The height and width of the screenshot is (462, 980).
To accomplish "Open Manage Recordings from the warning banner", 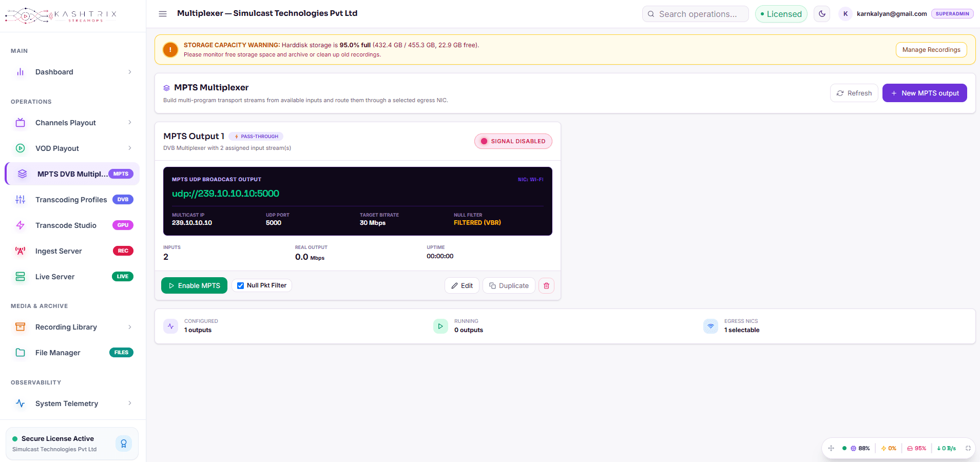I will (931, 50).
